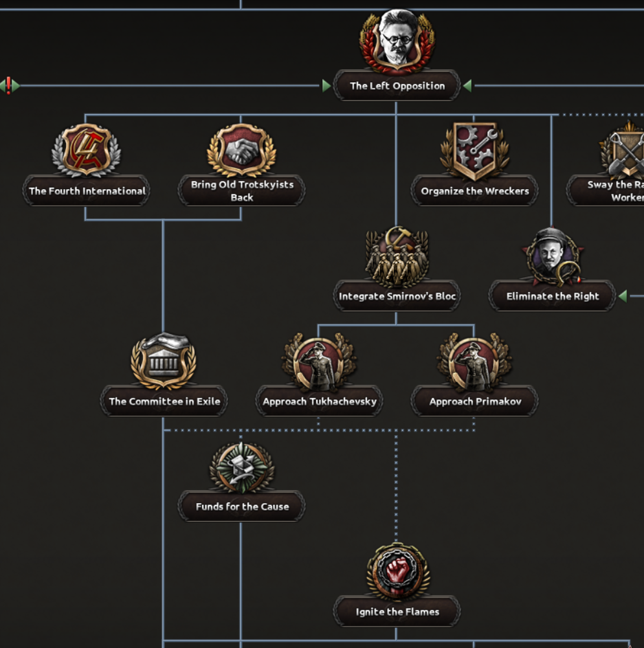Click the crossed shovels worker icon

click(x=623, y=150)
